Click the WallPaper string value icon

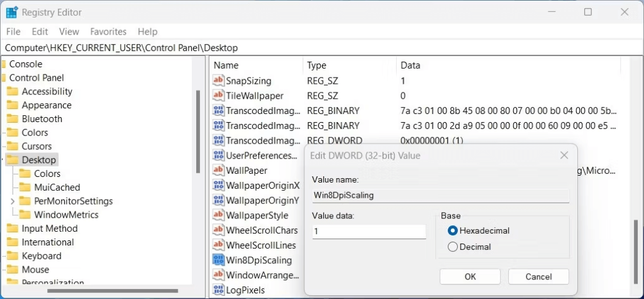[218, 171]
